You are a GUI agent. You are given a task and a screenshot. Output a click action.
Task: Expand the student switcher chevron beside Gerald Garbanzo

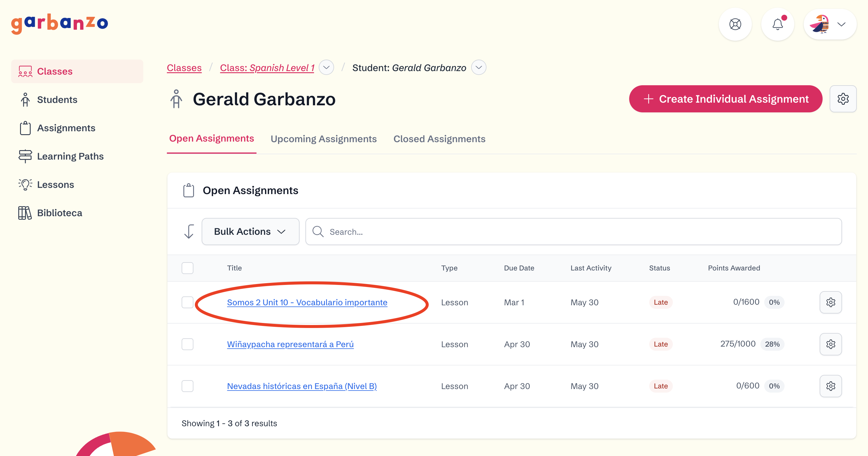(479, 68)
